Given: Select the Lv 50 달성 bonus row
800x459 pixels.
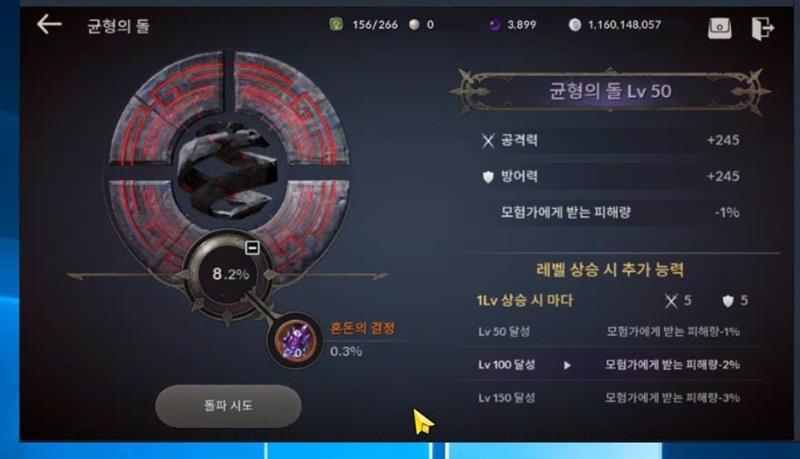Looking at the screenshot, I should [609, 332].
